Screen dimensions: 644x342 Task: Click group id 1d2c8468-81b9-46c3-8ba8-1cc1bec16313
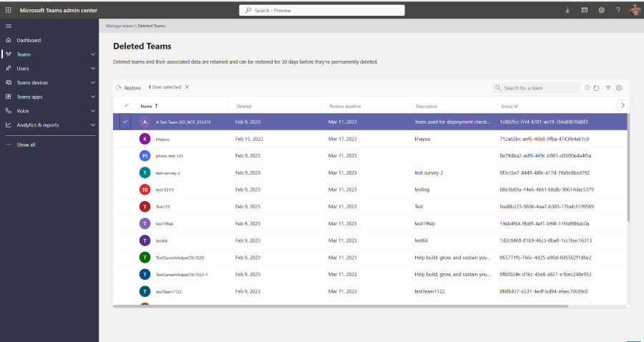pos(546,240)
